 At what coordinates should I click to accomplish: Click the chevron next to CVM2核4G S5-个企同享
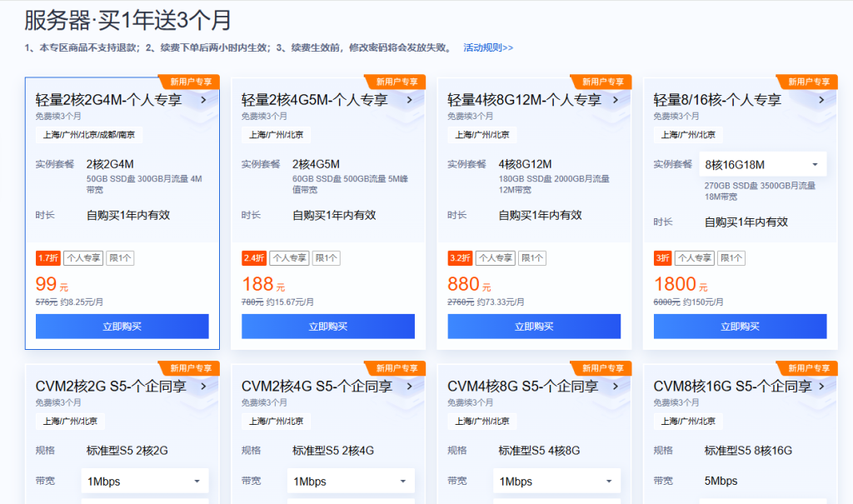(409, 387)
